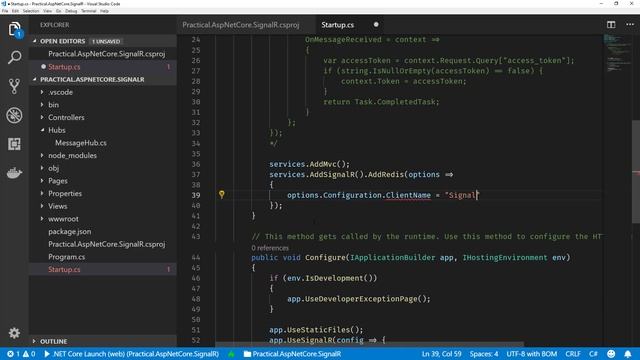The height and width of the screenshot is (360, 640).
Task: Change indentation via Spaces: 4
Action: point(484,354)
